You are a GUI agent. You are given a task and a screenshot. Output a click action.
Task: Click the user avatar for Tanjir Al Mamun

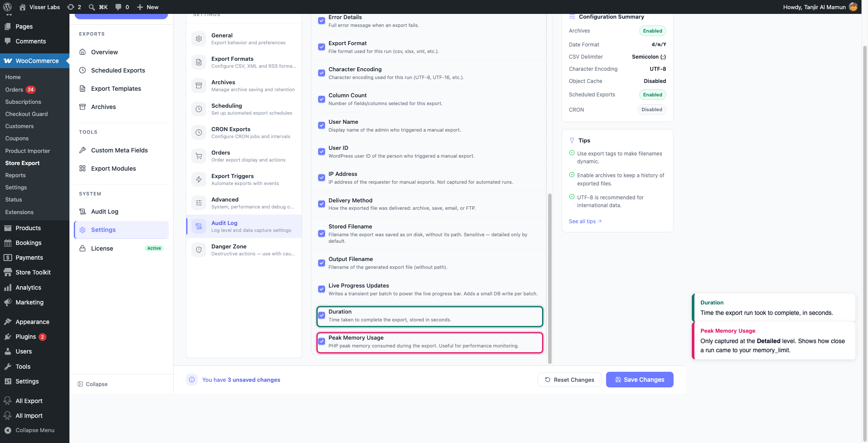coord(853,7)
